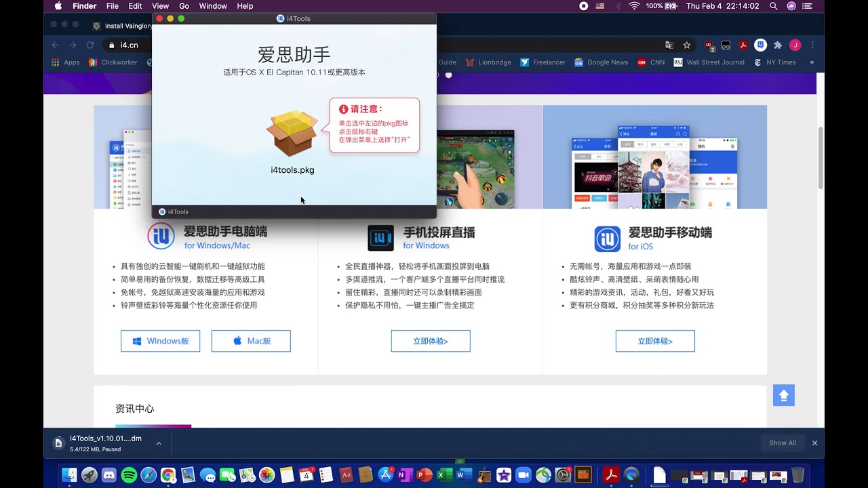Switch to the Install Vainglory Chrome tab
The image size is (868, 488).
coord(121,26)
